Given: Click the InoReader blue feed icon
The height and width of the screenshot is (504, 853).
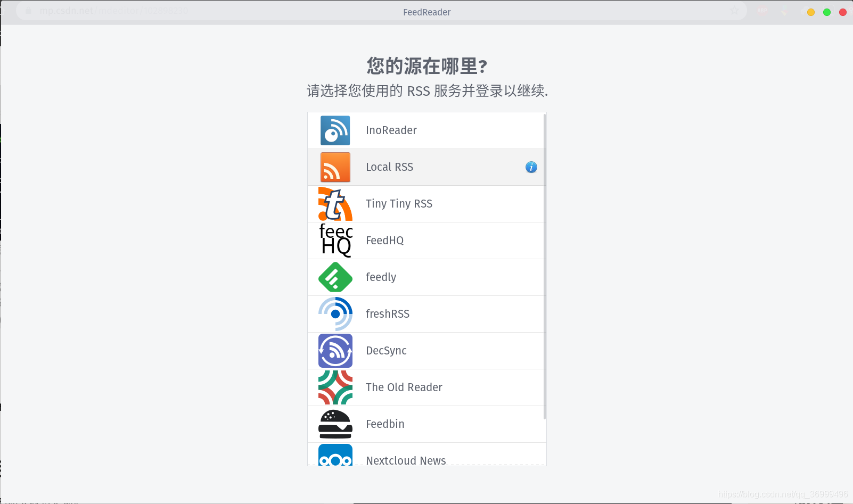Looking at the screenshot, I should coord(335,130).
